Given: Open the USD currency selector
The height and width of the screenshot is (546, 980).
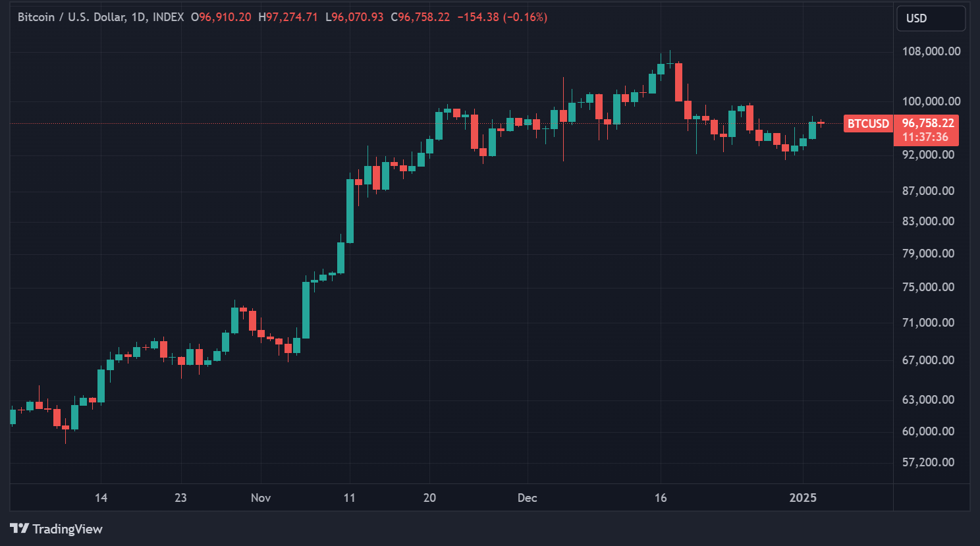Looking at the screenshot, I should pyautogui.click(x=931, y=18).
